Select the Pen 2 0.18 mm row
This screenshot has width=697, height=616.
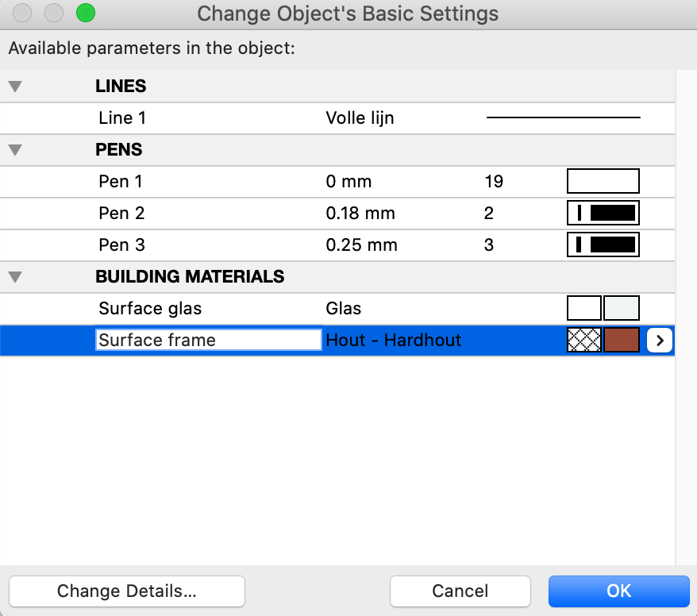pos(337,214)
